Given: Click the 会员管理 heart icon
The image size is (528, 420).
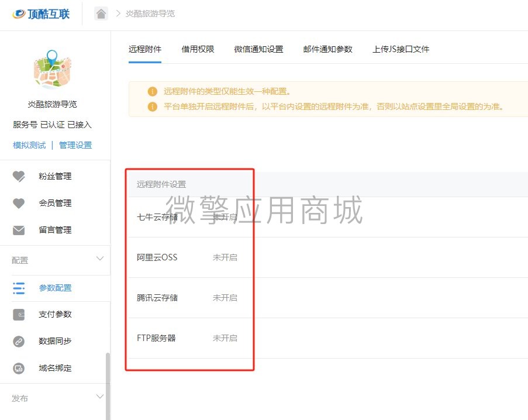Looking at the screenshot, I should click(19, 203).
